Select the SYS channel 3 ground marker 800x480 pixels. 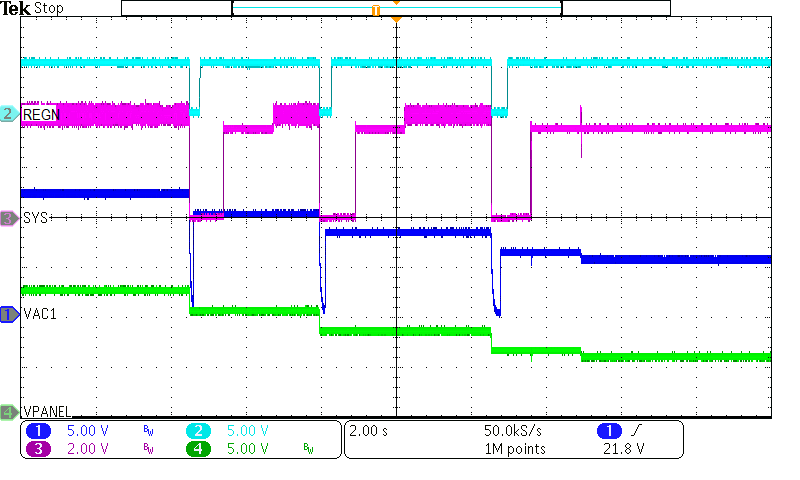pos(9,217)
